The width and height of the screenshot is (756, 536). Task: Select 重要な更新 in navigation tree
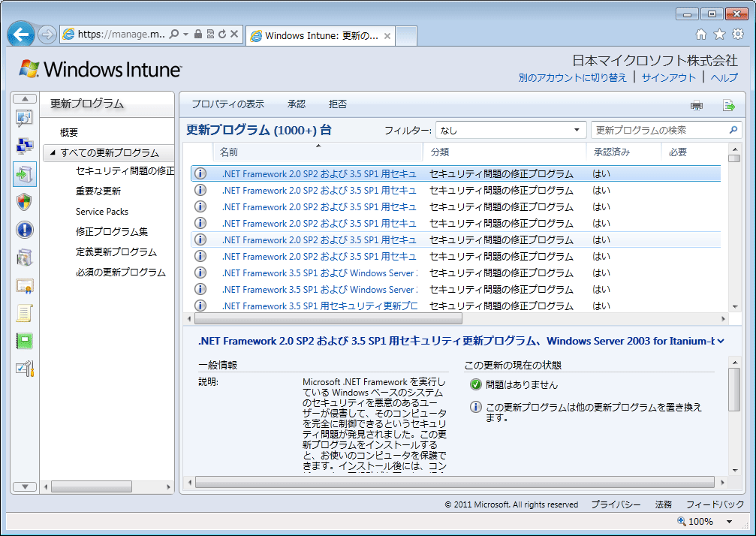coord(98,191)
